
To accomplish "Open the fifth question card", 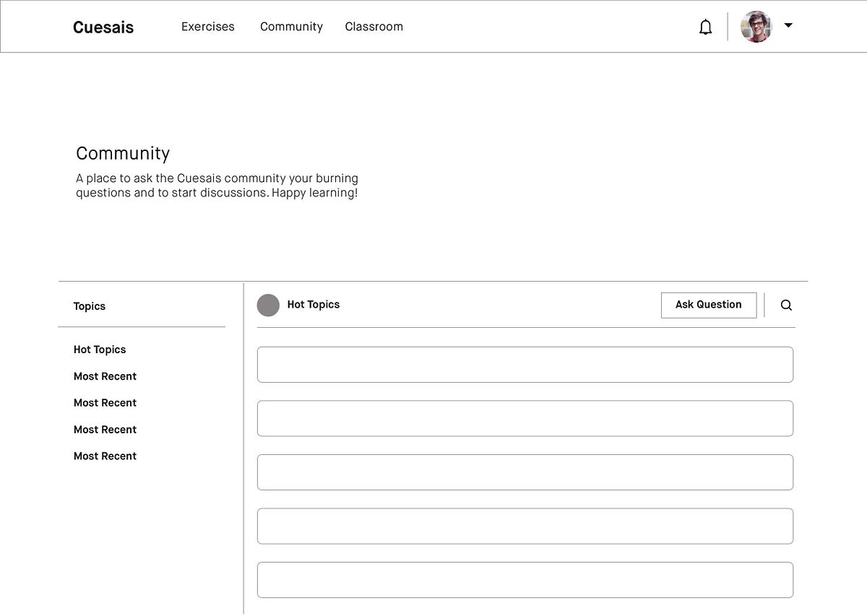I will pos(525,580).
